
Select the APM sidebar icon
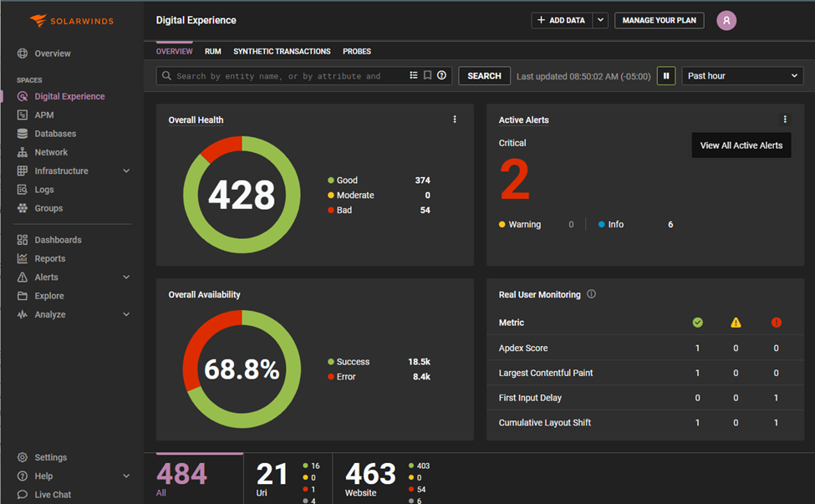[x=38, y=115]
